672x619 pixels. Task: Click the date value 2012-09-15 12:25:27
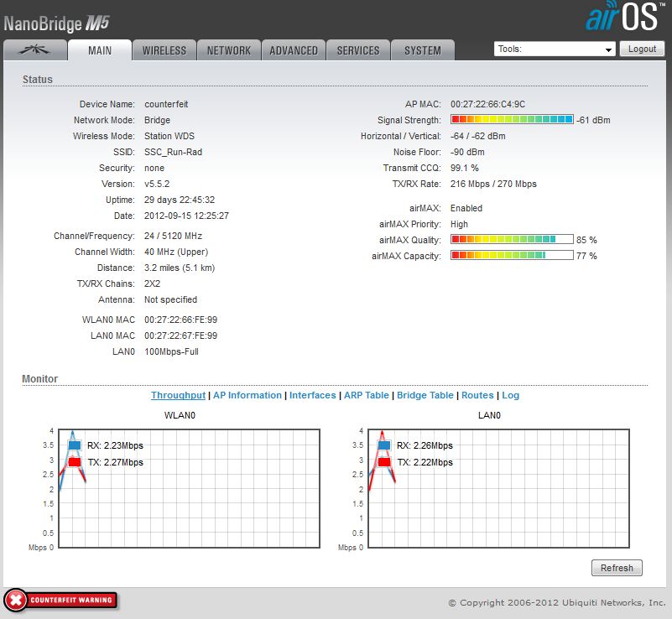click(x=186, y=216)
